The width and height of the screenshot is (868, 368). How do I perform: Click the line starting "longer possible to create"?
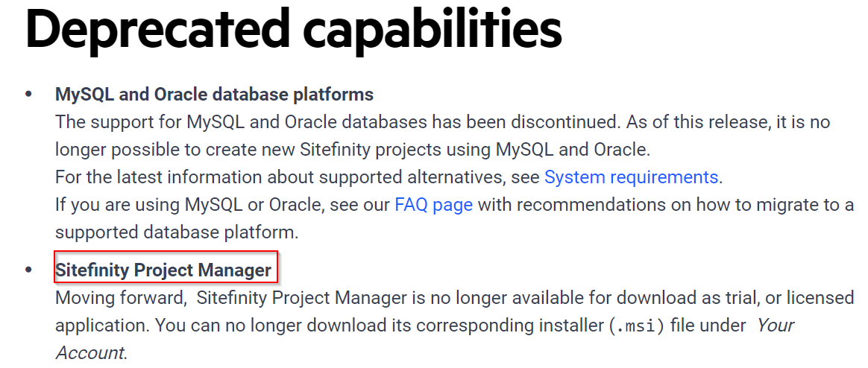pos(350,150)
